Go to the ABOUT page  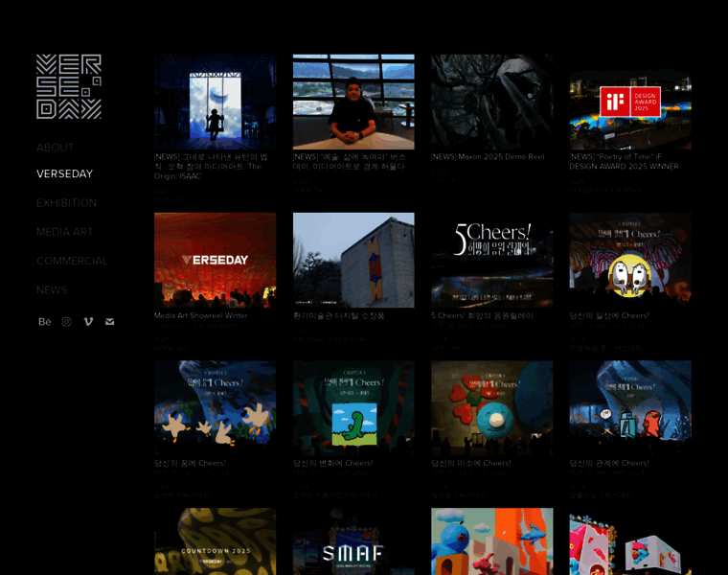(x=56, y=148)
